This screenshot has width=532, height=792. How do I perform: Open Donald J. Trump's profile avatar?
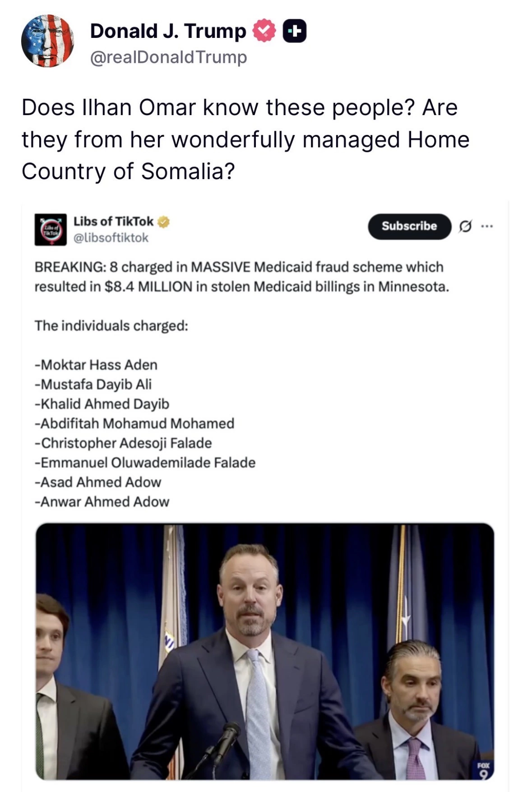47,41
